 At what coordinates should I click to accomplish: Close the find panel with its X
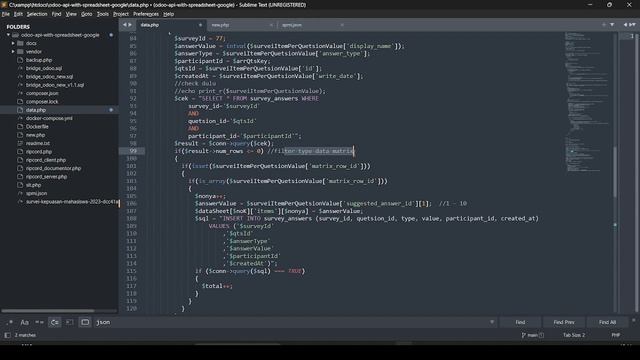633,320
